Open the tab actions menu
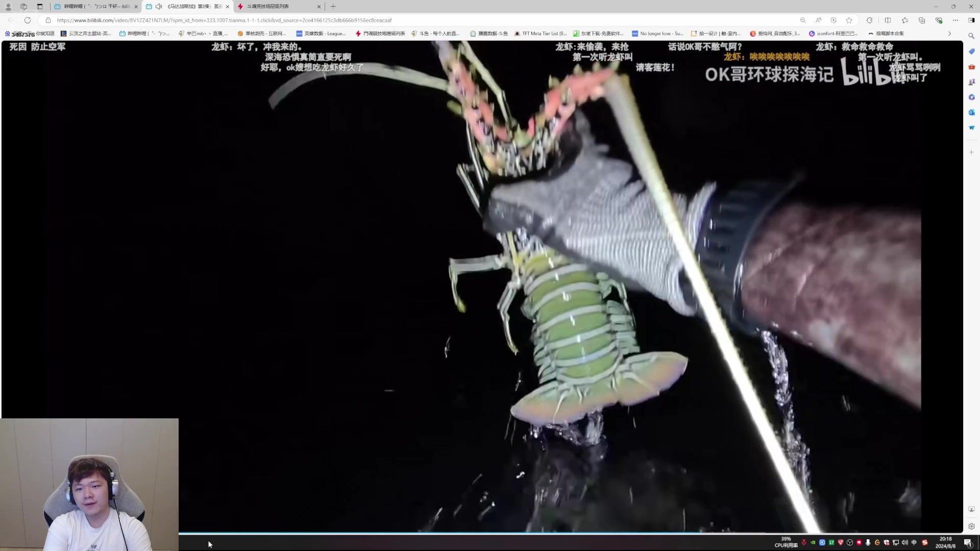This screenshot has height=551, width=980. click(x=40, y=7)
